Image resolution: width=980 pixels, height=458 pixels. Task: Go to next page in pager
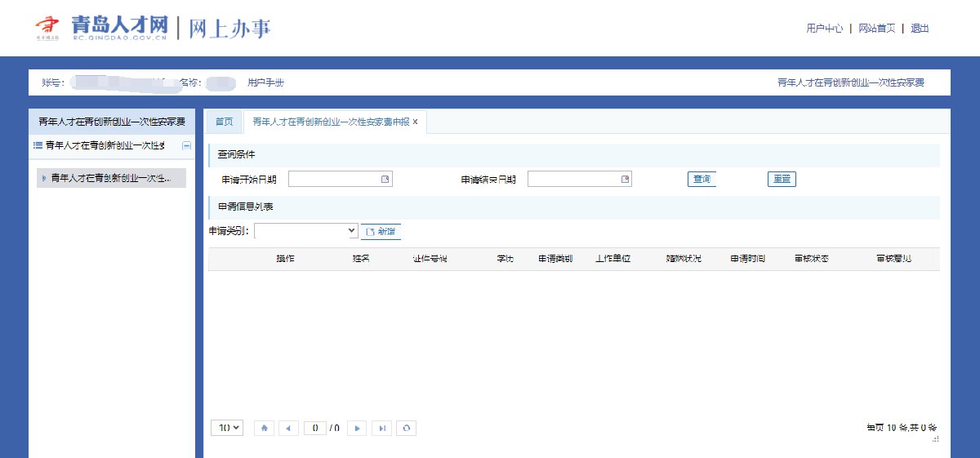pyautogui.click(x=357, y=428)
